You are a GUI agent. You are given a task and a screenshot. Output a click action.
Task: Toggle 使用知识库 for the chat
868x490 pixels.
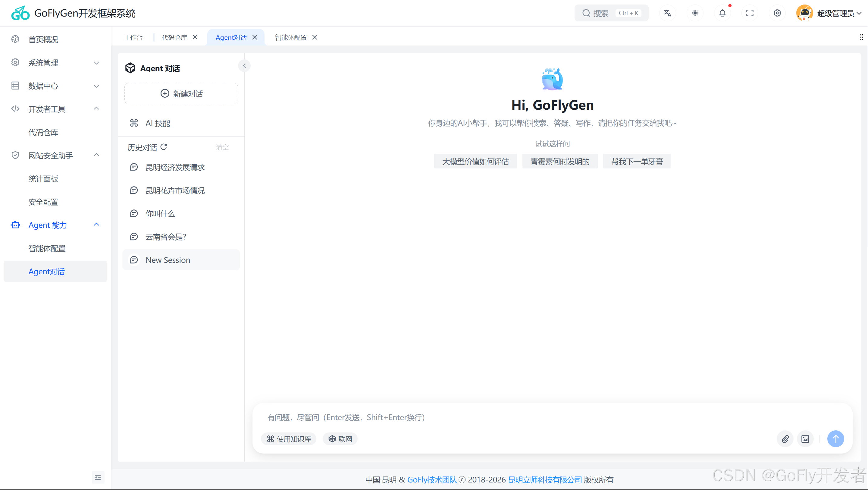point(289,439)
